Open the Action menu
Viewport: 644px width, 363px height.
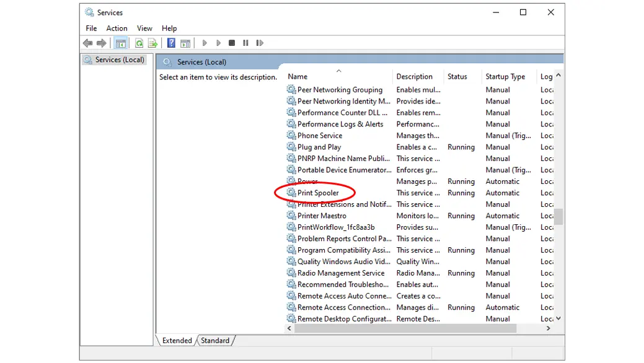[117, 28]
